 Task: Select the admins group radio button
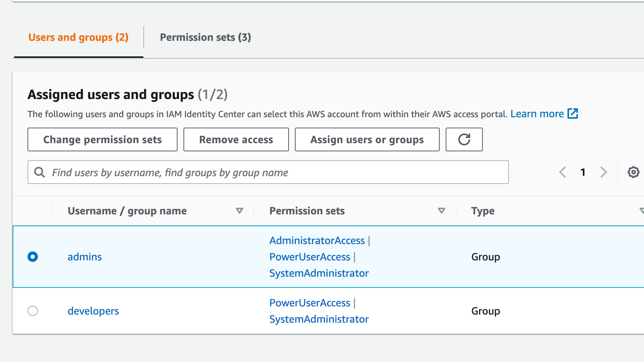[x=33, y=257]
